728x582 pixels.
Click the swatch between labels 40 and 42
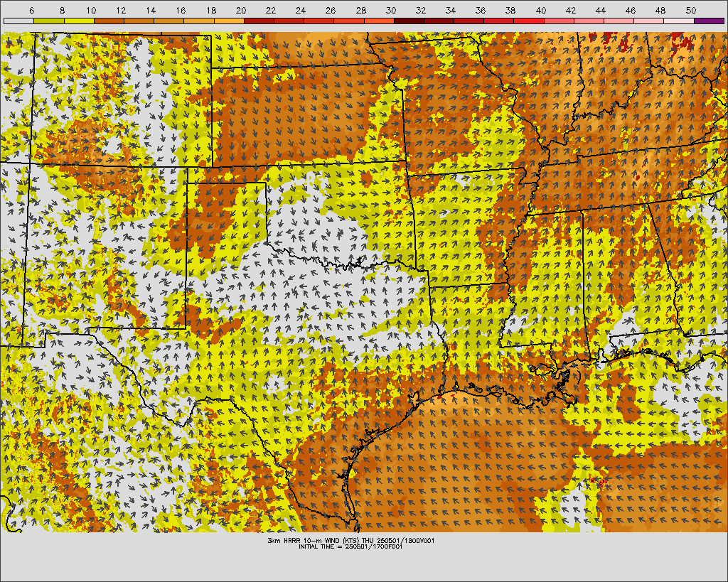559,21
